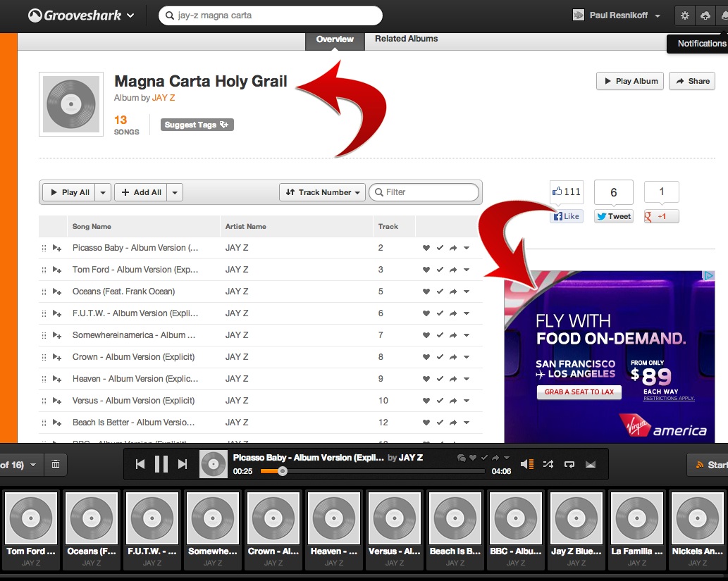Viewport: 728px width, 581px height.
Task: Click the song progress slider knob
Action: [x=283, y=471]
